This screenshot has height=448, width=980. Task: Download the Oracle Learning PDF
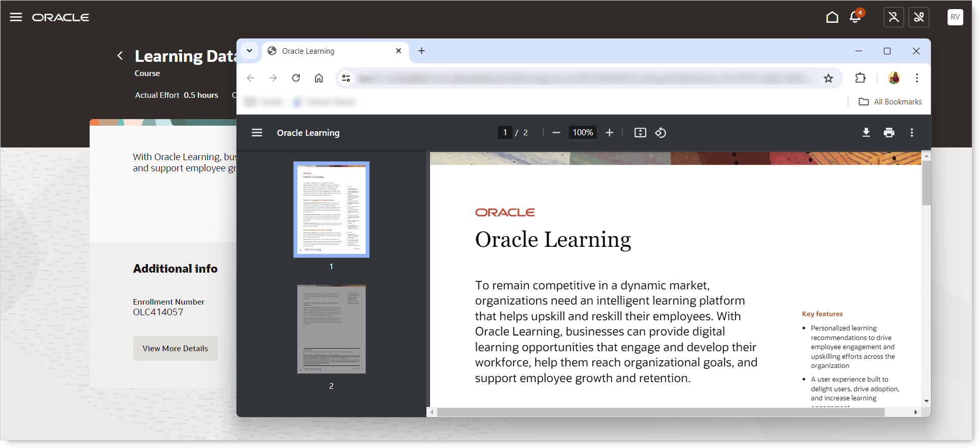pyautogui.click(x=866, y=133)
